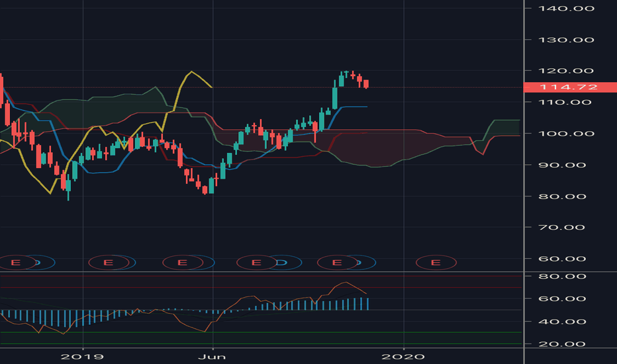Click the 110.00 price axis label

pos(566,103)
